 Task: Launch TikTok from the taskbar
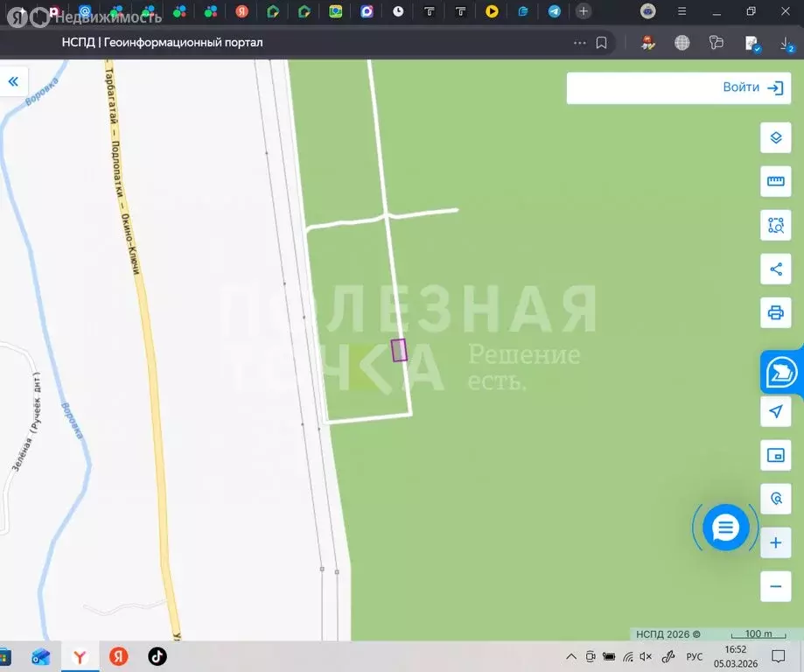click(x=157, y=656)
